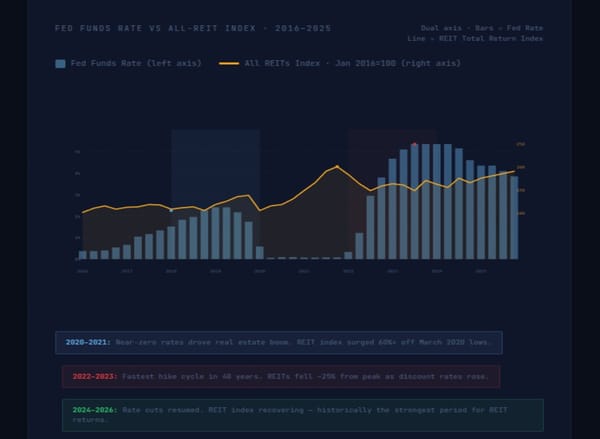Click the red marker above the peak rate bars

click(414, 144)
